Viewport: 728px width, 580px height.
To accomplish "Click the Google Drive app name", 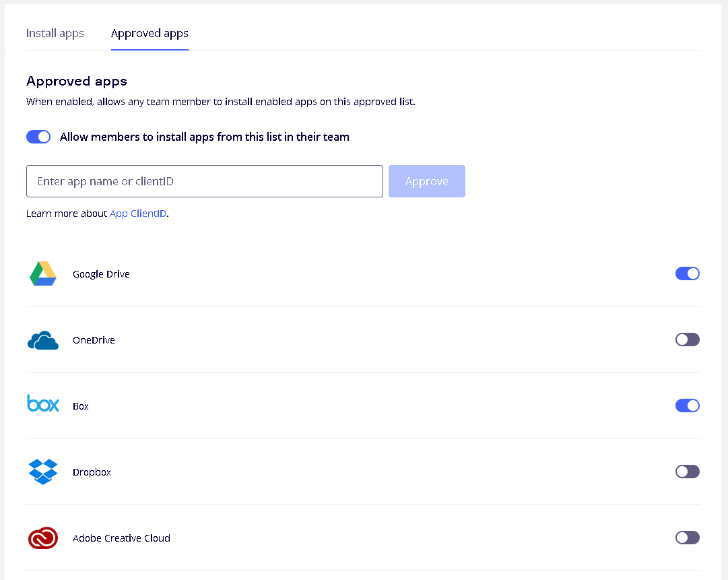I will 101,274.
